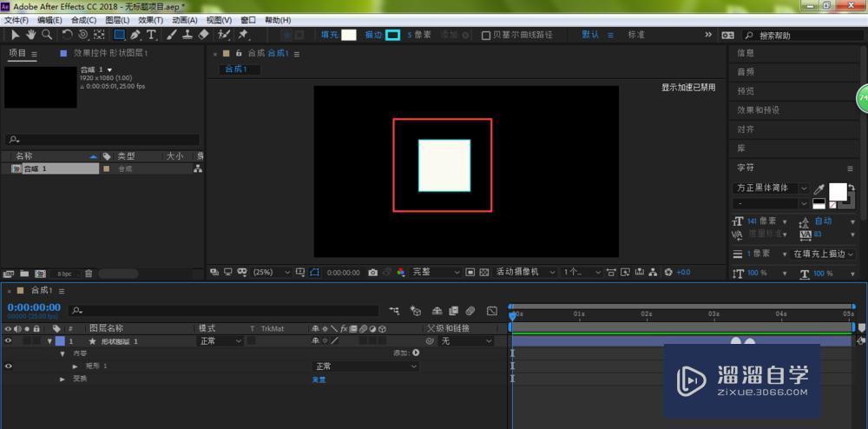Select the Rectangle shape tool

[x=119, y=35]
